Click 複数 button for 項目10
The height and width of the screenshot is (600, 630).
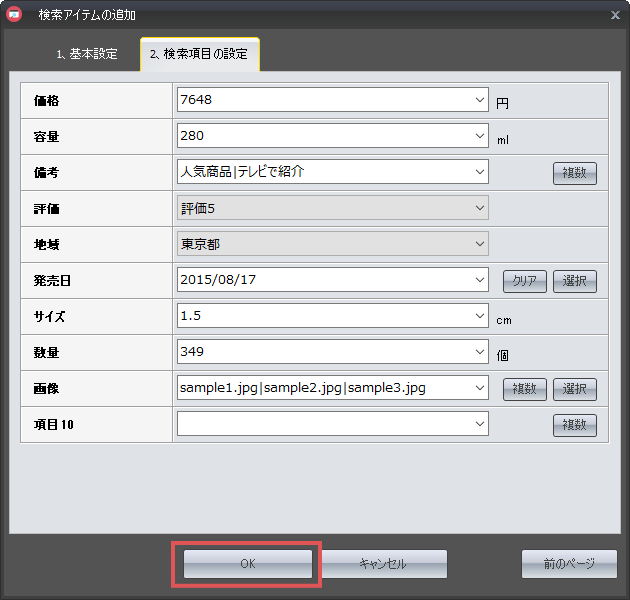click(574, 425)
